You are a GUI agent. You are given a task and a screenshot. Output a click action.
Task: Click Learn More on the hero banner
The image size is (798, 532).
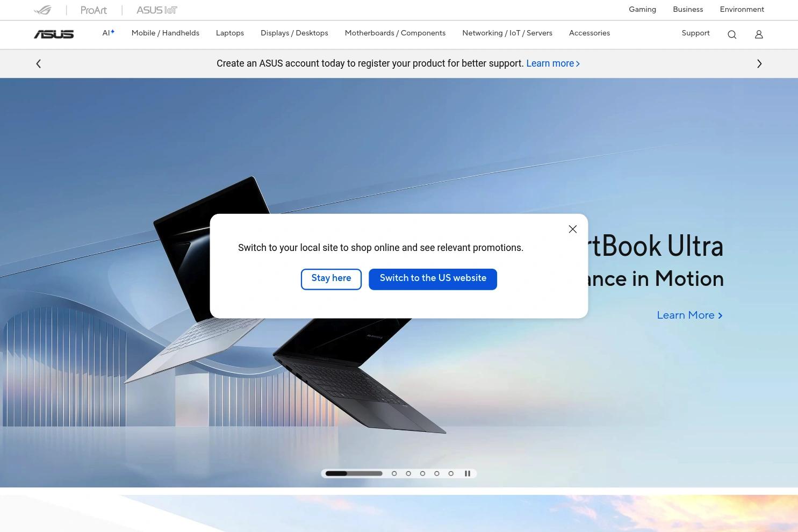pyautogui.click(x=690, y=315)
